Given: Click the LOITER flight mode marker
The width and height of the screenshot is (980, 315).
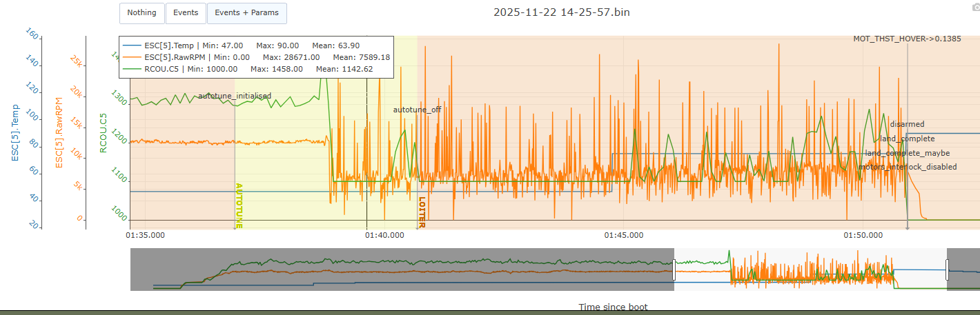Looking at the screenshot, I should [422, 212].
